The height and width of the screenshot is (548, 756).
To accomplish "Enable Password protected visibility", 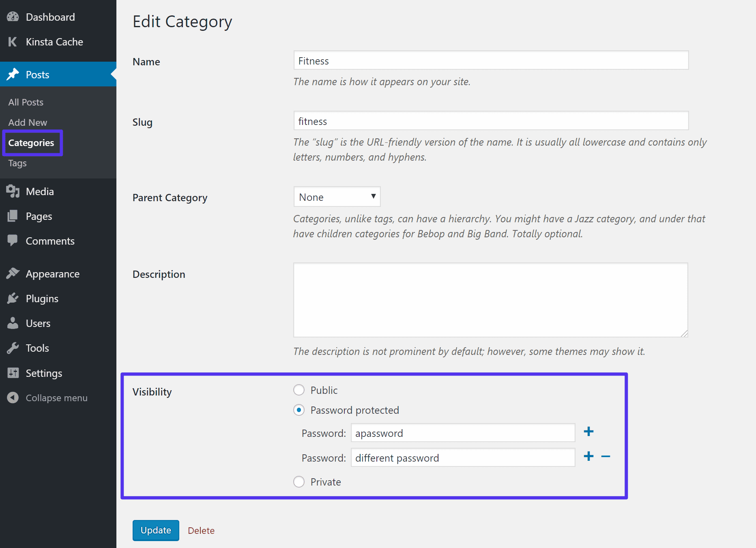I will click(x=299, y=410).
